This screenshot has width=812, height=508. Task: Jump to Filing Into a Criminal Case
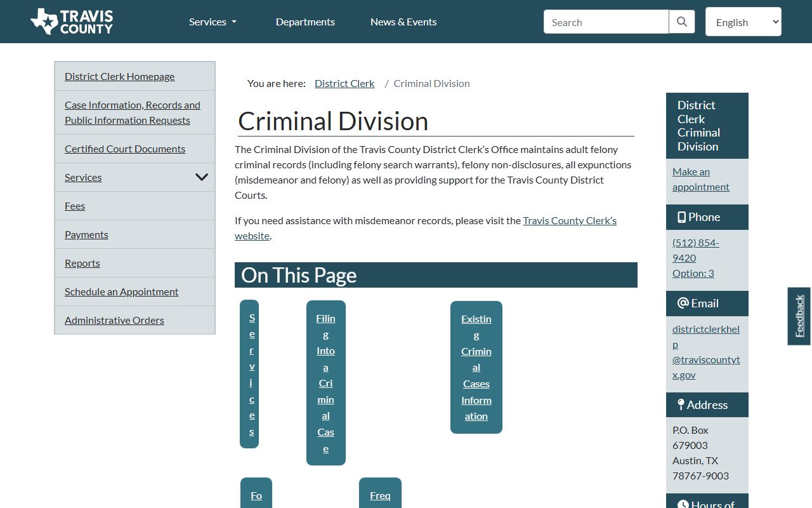pyautogui.click(x=326, y=383)
